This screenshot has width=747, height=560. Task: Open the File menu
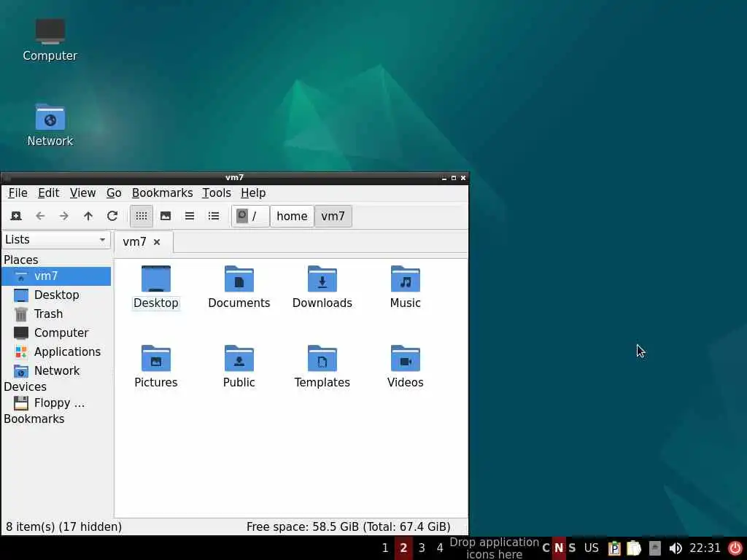(18, 192)
